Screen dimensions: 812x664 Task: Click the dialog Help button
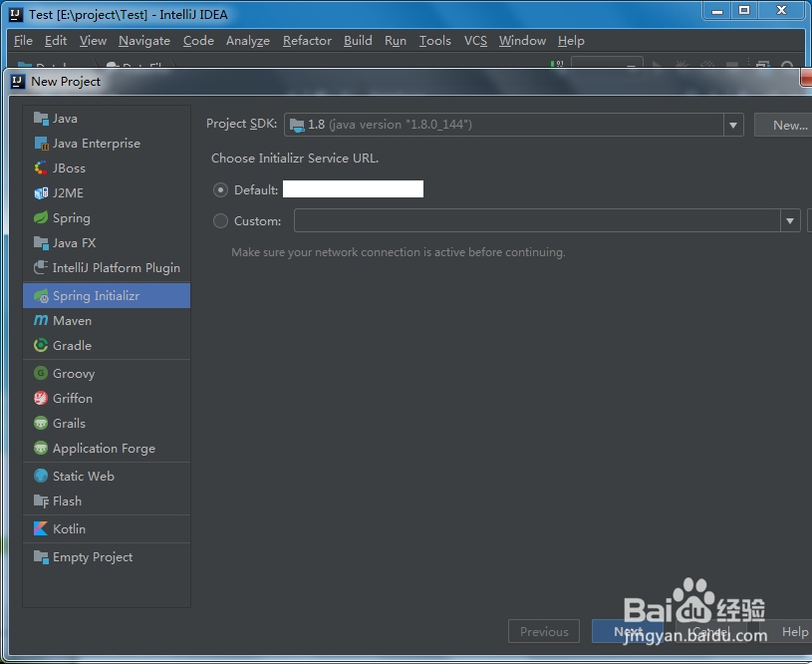tap(789, 631)
